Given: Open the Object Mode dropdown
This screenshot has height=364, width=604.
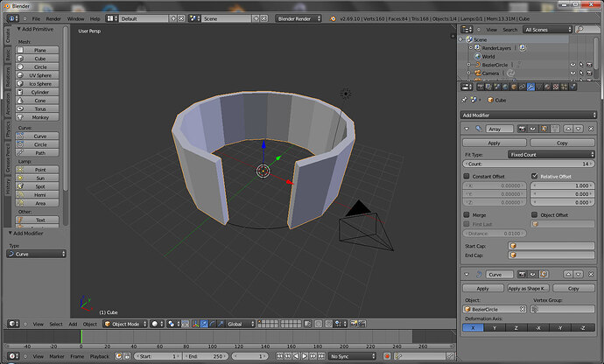Looking at the screenshot, I should (125, 324).
